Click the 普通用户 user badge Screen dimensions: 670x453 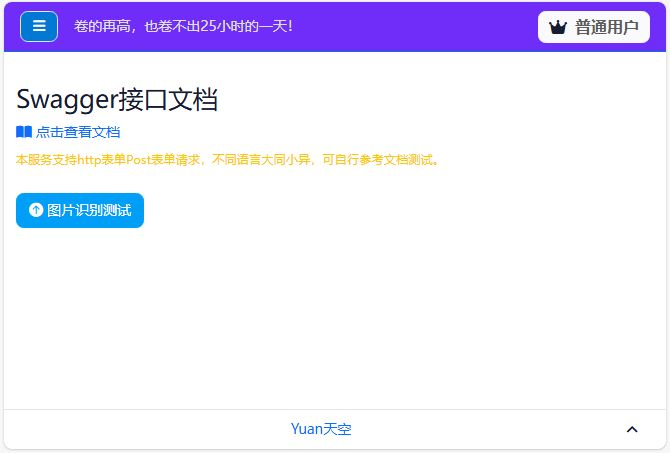coord(594,27)
